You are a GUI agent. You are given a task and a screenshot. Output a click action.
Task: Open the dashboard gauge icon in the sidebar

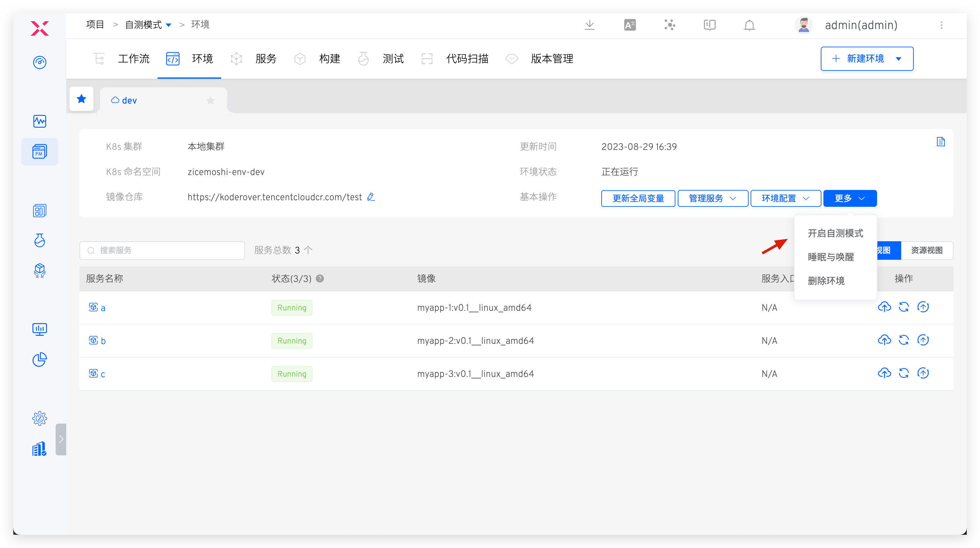coord(40,62)
